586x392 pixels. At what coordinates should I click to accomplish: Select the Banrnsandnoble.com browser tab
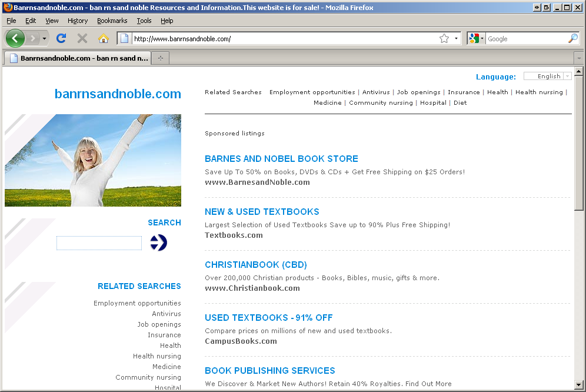(79, 58)
